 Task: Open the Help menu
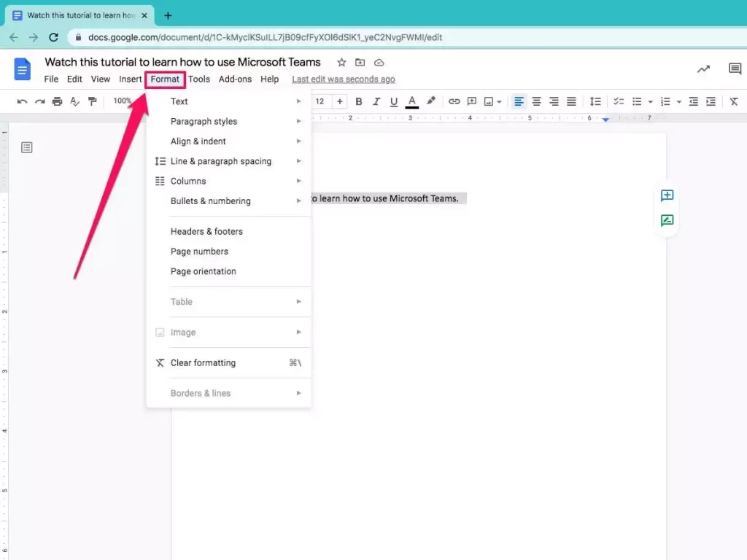point(270,79)
